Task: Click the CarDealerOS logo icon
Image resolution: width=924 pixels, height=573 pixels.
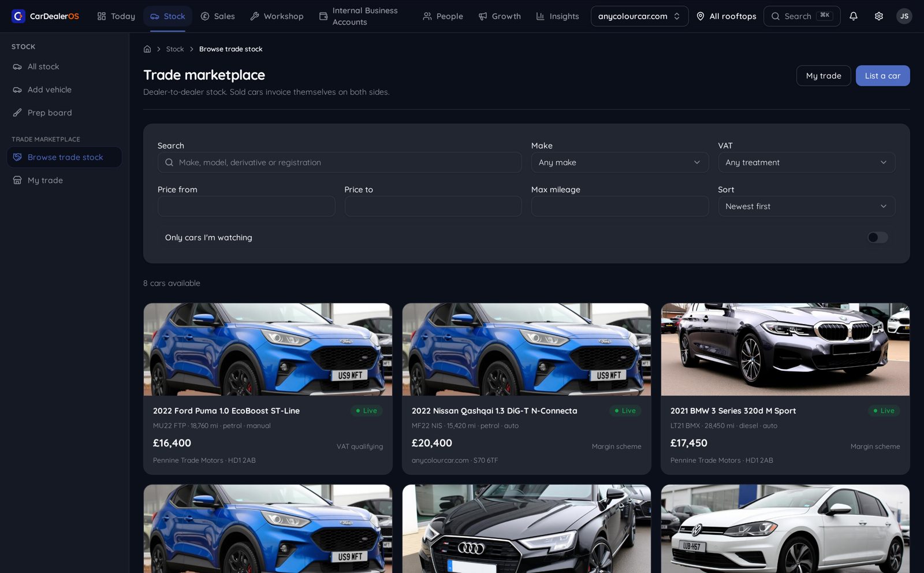Action: (x=18, y=16)
